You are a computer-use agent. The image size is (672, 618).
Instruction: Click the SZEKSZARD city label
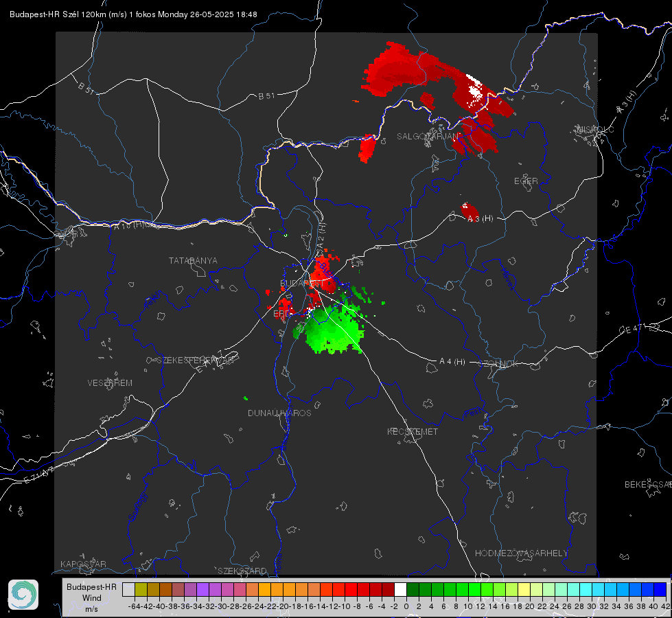(x=242, y=571)
